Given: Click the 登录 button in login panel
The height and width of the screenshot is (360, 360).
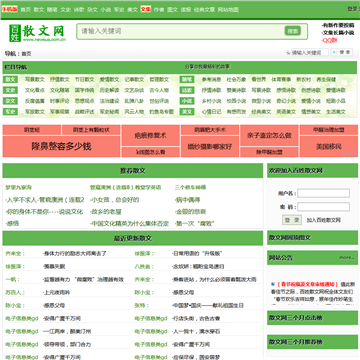Looking at the screenshot, I should tap(292, 220).
